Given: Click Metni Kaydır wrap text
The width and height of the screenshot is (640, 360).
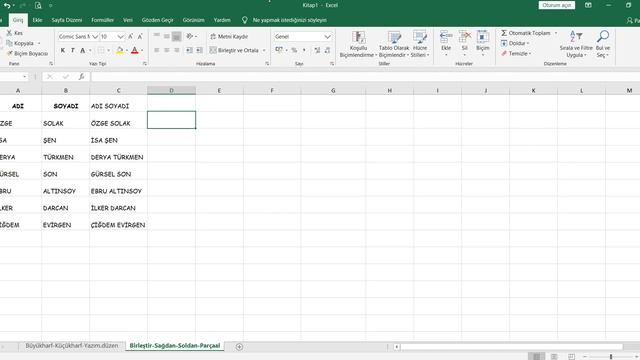Looking at the screenshot, I should pos(229,37).
